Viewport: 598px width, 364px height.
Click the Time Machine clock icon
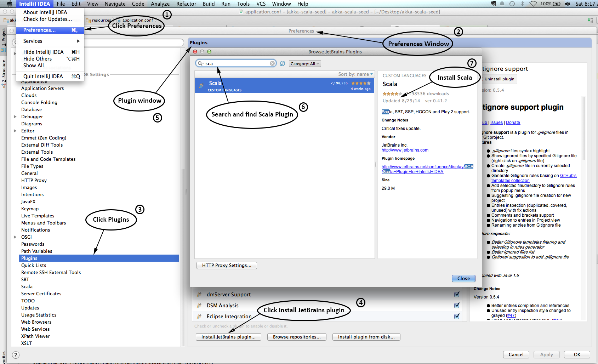click(512, 4)
